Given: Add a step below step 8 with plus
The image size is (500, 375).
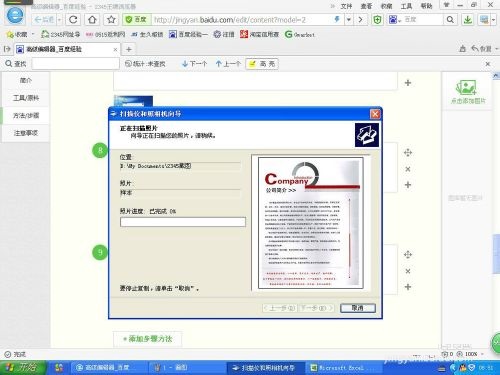Looking at the screenshot, I should point(408,185).
